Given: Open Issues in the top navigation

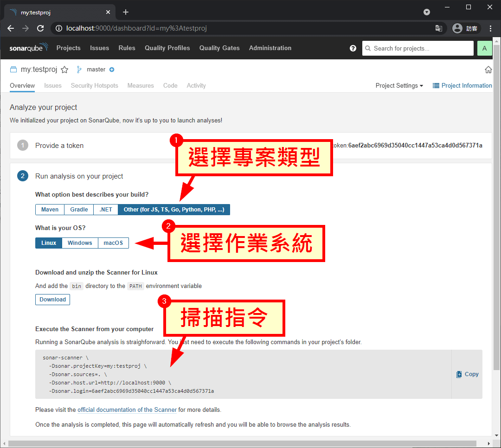Looking at the screenshot, I should click(x=99, y=48).
